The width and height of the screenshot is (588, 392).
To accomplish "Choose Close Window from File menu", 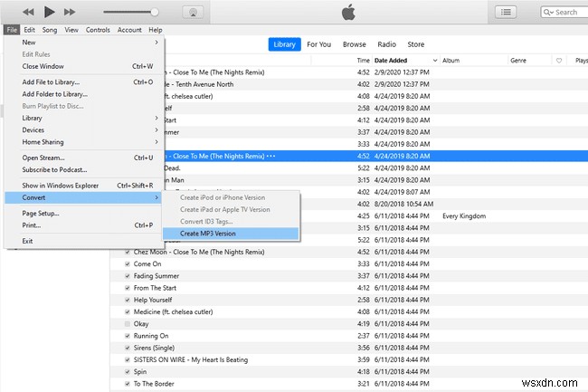I will [x=84, y=66].
